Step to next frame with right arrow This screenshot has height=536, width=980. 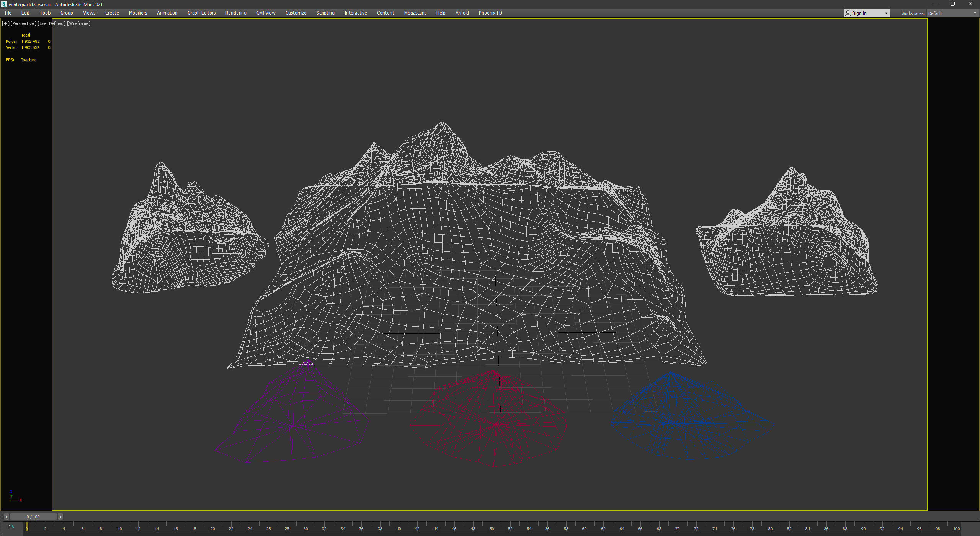pos(60,517)
